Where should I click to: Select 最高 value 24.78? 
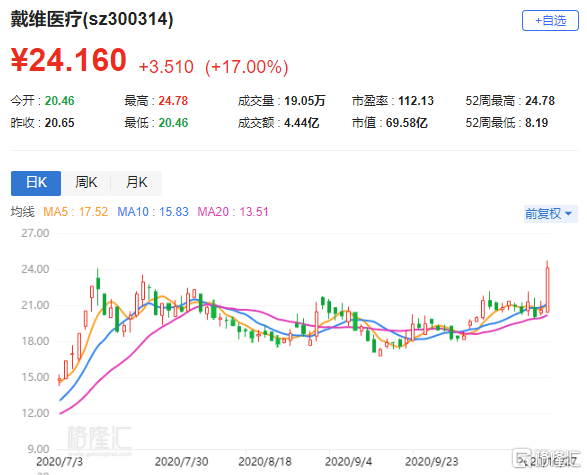pos(173,101)
